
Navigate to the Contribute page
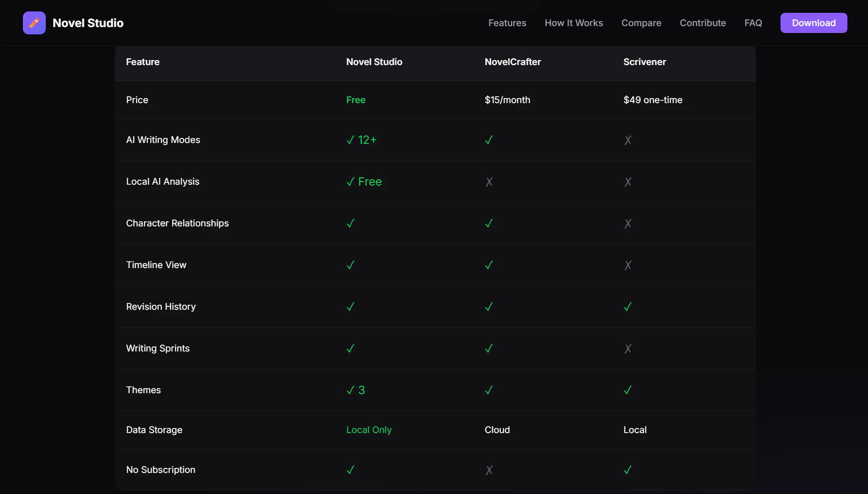[x=703, y=23]
